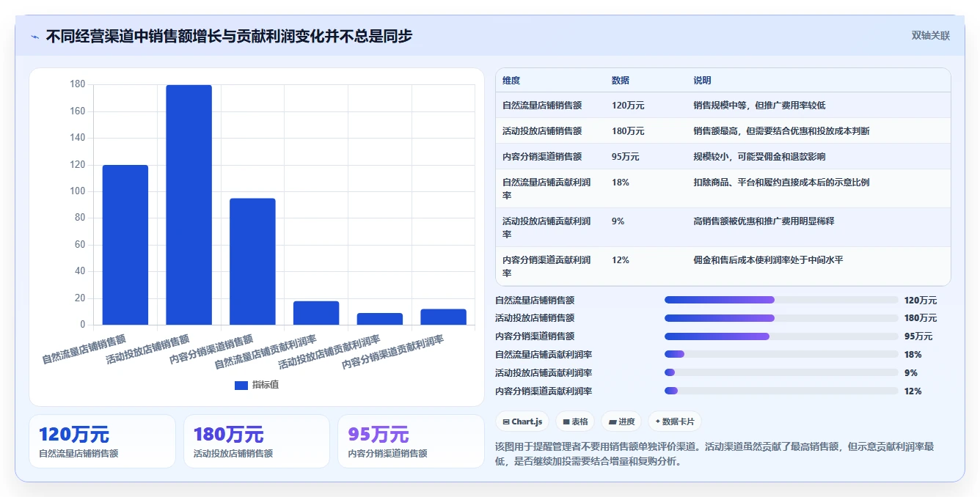The width and height of the screenshot is (980, 497).
Task: Click the 双轴关联 label in header
Action: (930, 36)
